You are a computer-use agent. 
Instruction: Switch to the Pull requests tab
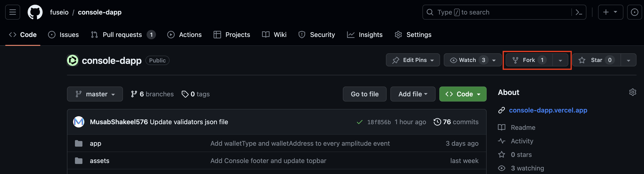pos(122,35)
